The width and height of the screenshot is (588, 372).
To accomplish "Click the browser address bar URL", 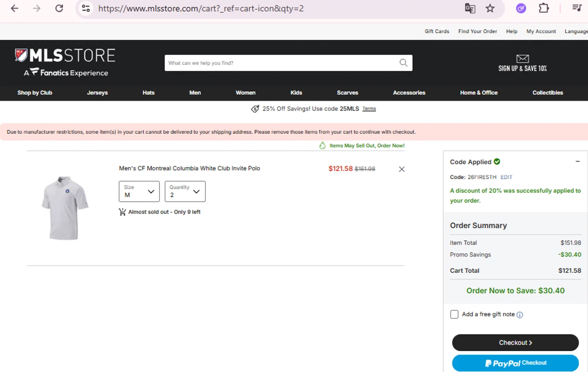I will (201, 9).
